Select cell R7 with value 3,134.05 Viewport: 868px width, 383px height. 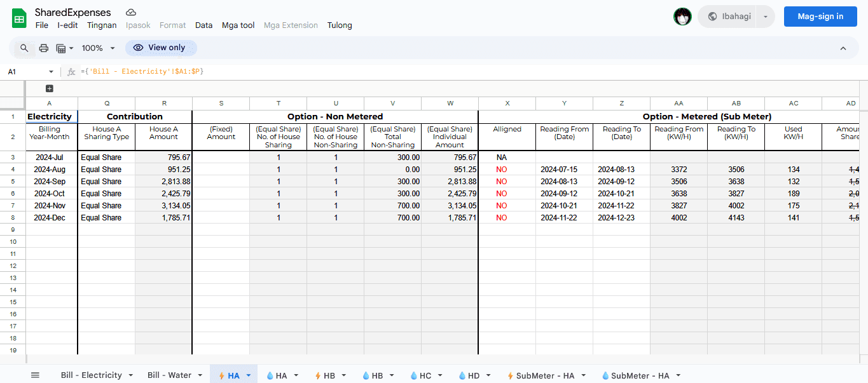163,206
